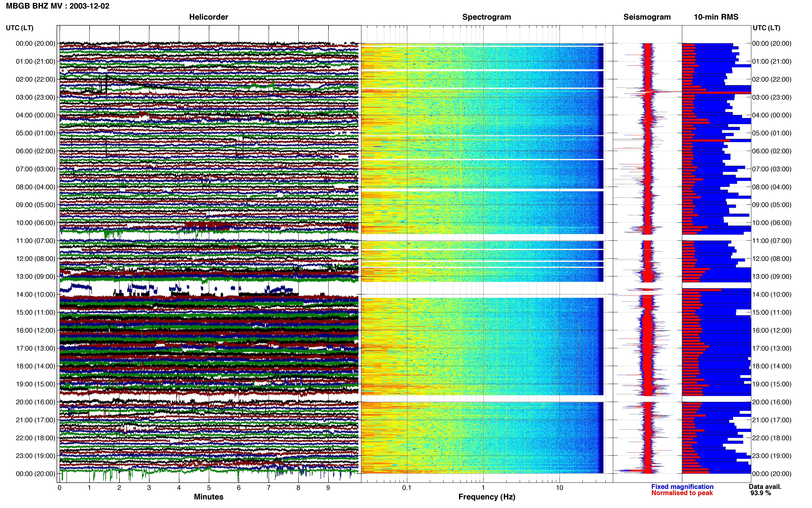The height and width of the screenshot is (508, 812).
Task: Click left time label '16:00 (12:00)'
Action: [x=36, y=330]
